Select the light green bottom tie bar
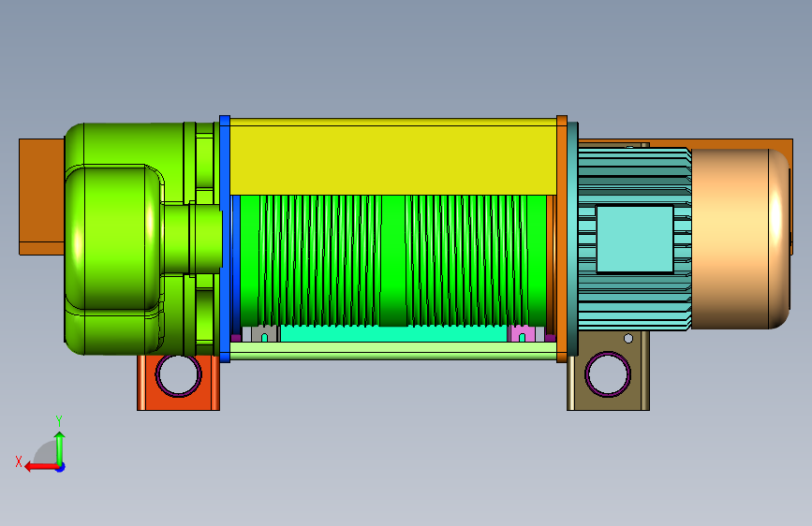 (393, 351)
